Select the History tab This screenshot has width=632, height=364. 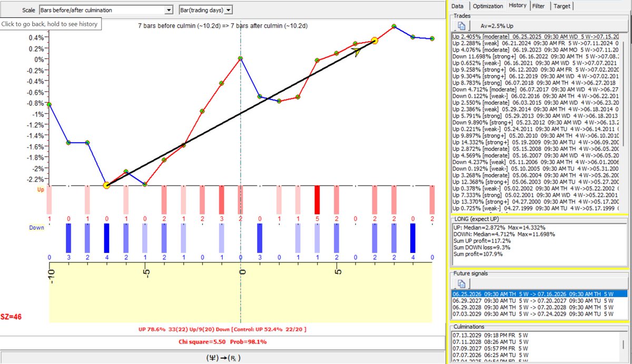(x=518, y=5)
